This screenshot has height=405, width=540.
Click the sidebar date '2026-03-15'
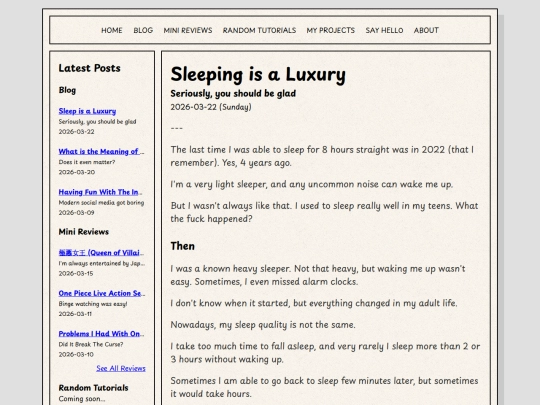[x=76, y=273]
